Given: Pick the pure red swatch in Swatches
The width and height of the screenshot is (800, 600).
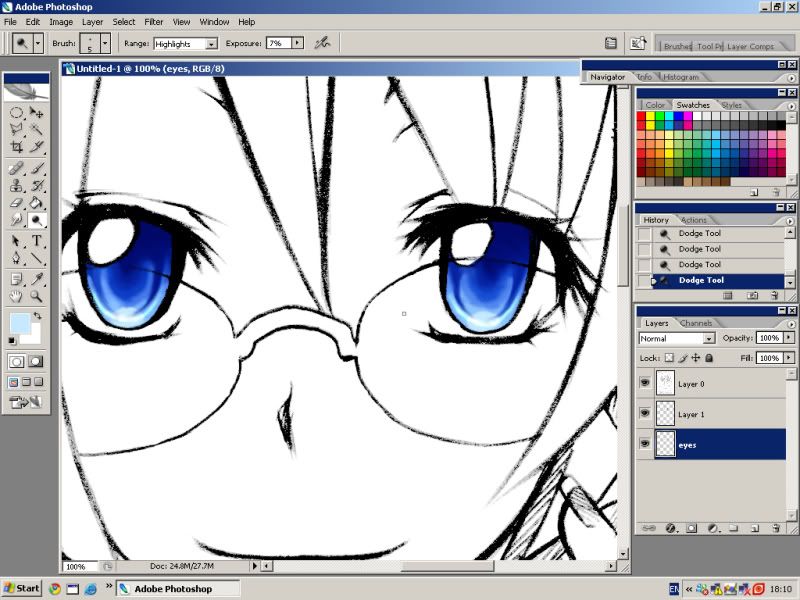Looking at the screenshot, I should pyautogui.click(x=641, y=116).
